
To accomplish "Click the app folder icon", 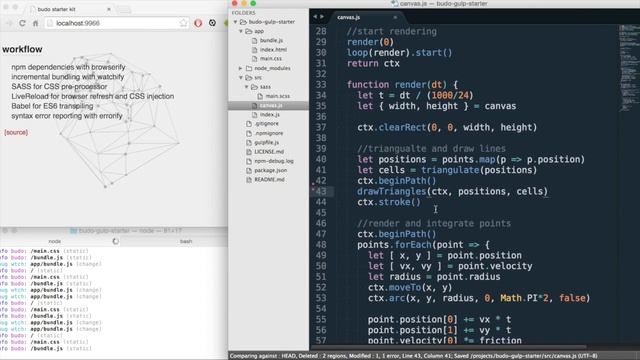I will tap(249, 31).
